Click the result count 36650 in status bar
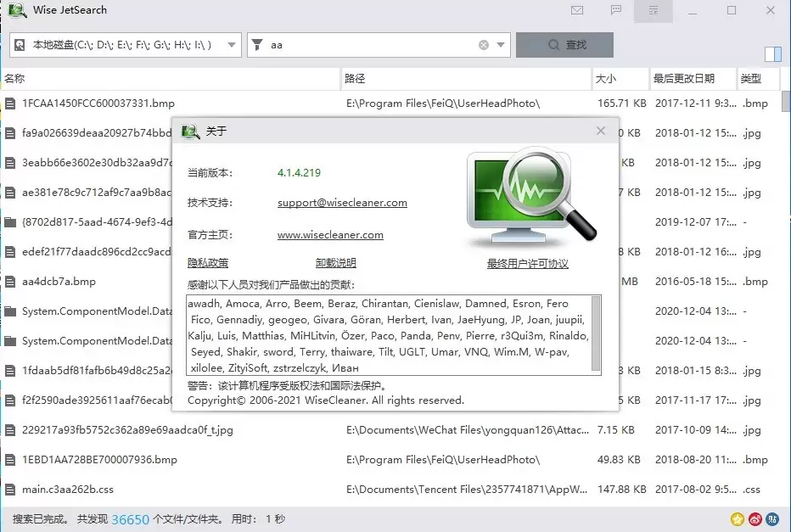791x532 pixels. [x=130, y=519]
